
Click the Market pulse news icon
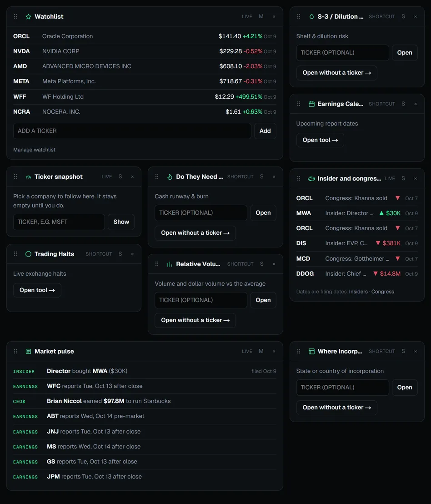click(x=28, y=351)
